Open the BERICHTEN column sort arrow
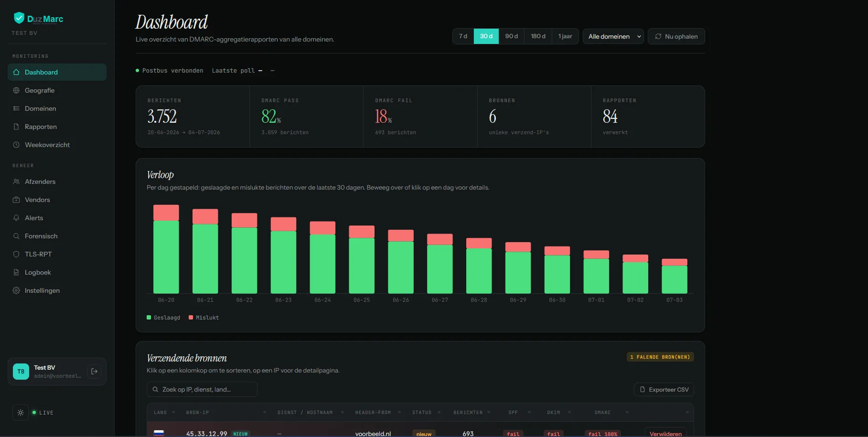This screenshot has height=437, width=868. (489, 413)
